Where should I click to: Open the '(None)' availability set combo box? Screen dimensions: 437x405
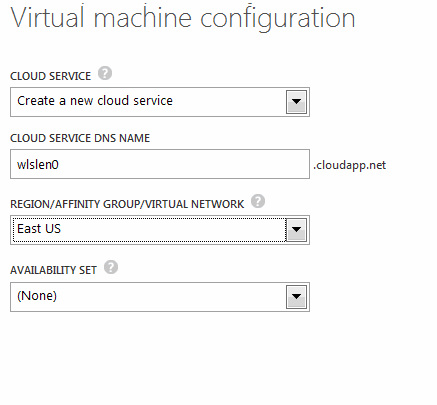(160, 297)
